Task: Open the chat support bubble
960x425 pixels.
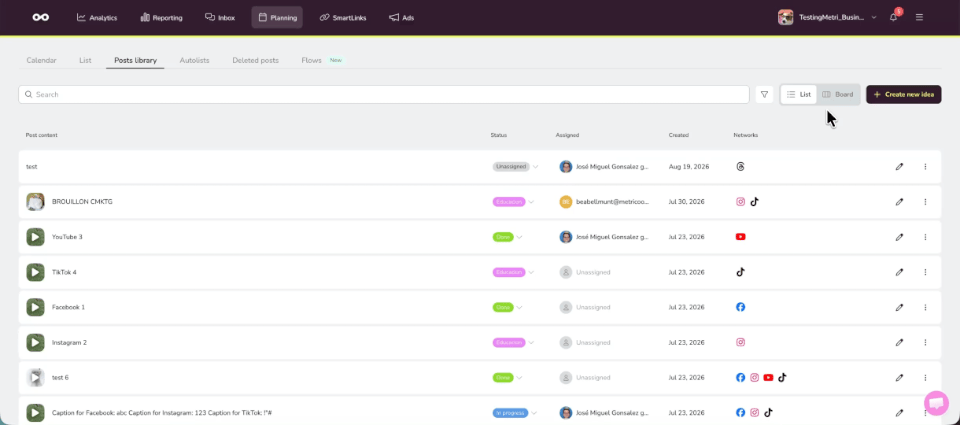Action: 936,403
